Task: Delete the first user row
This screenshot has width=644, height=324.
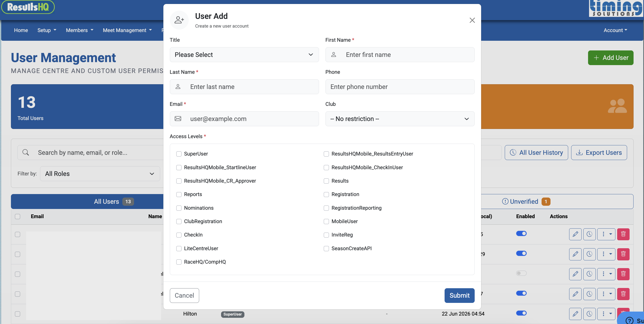Action: tap(623, 234)
